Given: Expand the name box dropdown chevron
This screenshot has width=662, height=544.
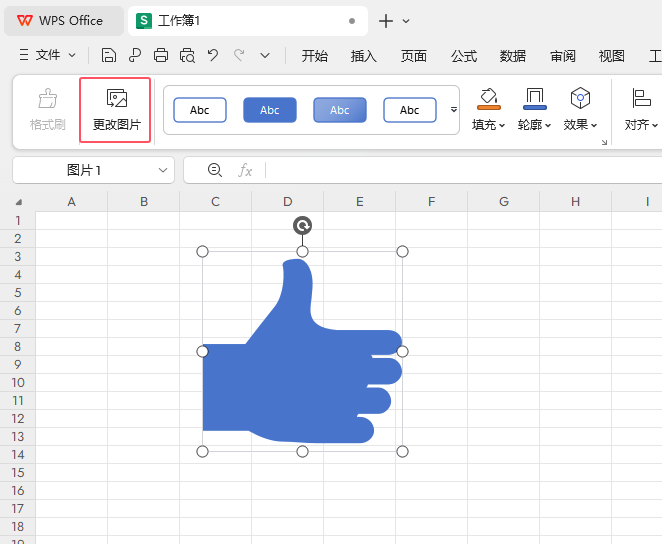Looking at the screenshot, I should (163, 170).
